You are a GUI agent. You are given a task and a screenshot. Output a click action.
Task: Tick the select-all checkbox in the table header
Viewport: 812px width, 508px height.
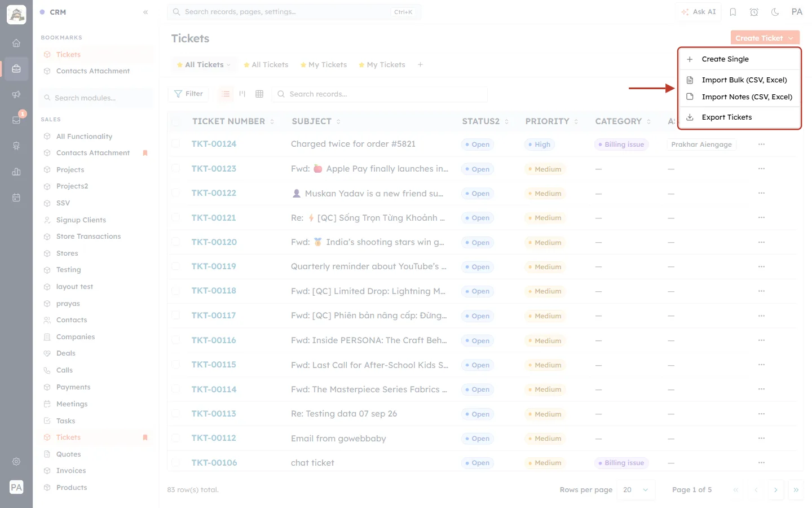pyautogui.click(x=176, y=121)
